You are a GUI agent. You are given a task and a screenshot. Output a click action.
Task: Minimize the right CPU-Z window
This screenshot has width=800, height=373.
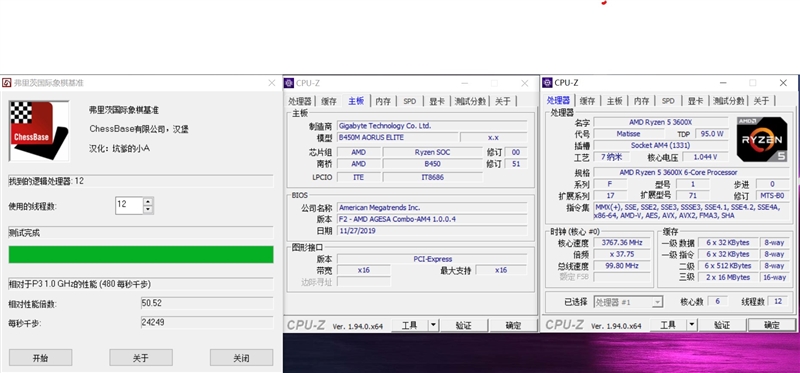723,83
